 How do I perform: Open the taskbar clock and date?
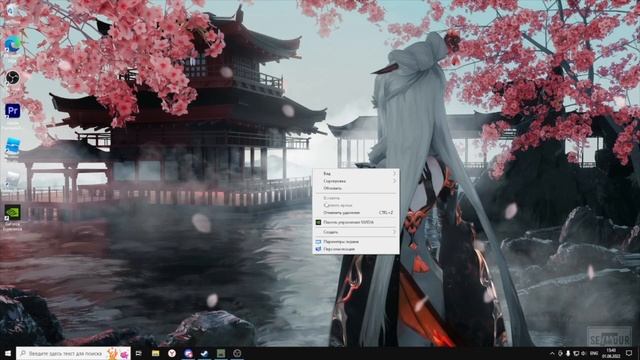(611, 353)
